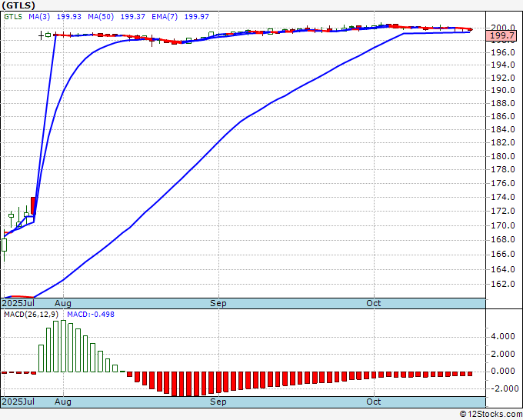
Task: Click the 194.0 price axis label
Action: (503, 65)
